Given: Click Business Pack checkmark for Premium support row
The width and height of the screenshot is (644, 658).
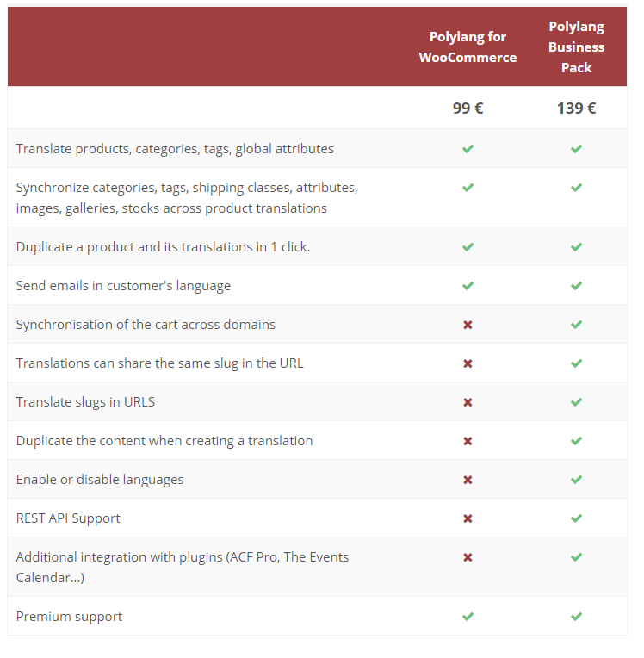Looking at the screenshot, I should [x=576, y=617].
